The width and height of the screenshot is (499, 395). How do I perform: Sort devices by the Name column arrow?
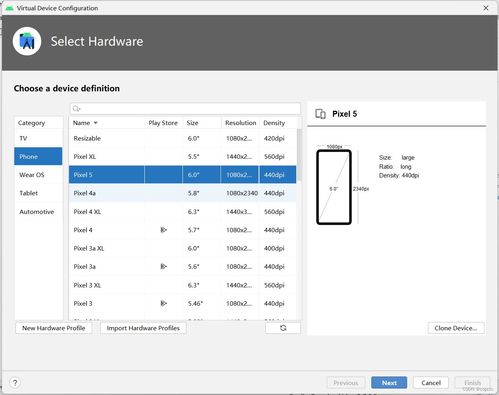[x=96, y=123]
